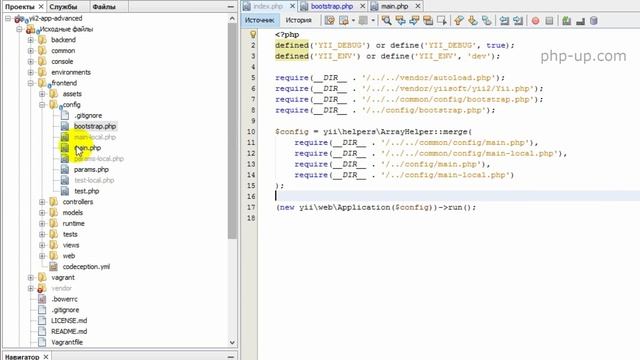Click the bootstrap.php file icon in tree
This screenshot has height=360, width=640.
(65, 127)
